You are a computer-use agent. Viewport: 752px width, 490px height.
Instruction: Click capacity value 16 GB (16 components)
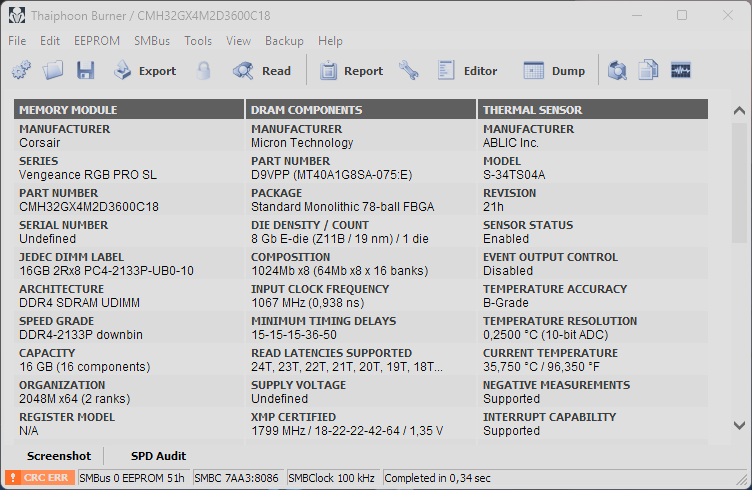(x=84, y=367)
